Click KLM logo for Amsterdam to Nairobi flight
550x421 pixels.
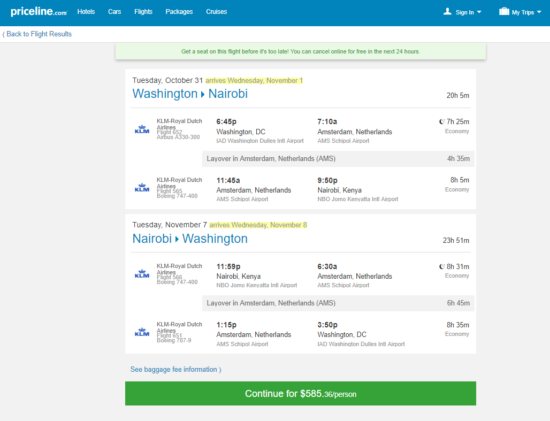[142, 188]
